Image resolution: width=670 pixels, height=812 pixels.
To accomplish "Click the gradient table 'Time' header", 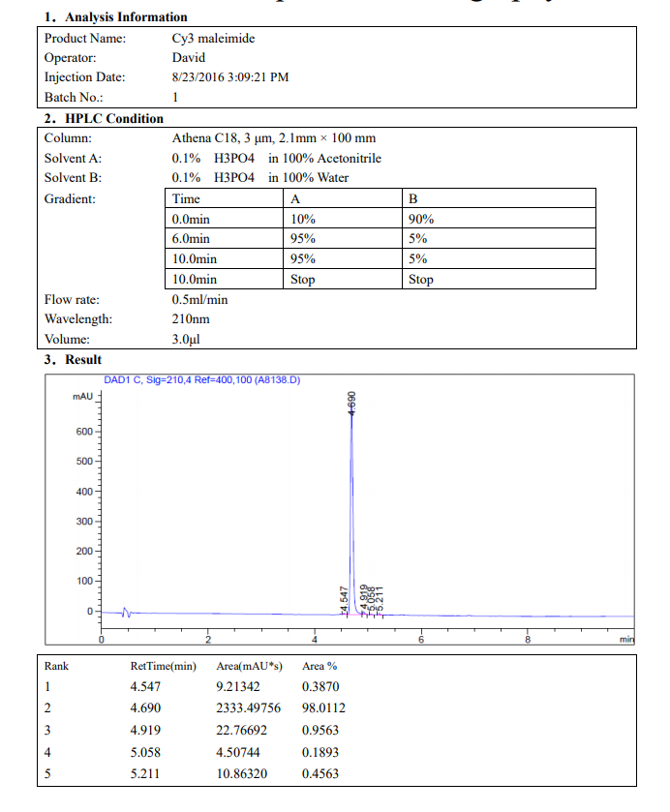I will [186, 198].
